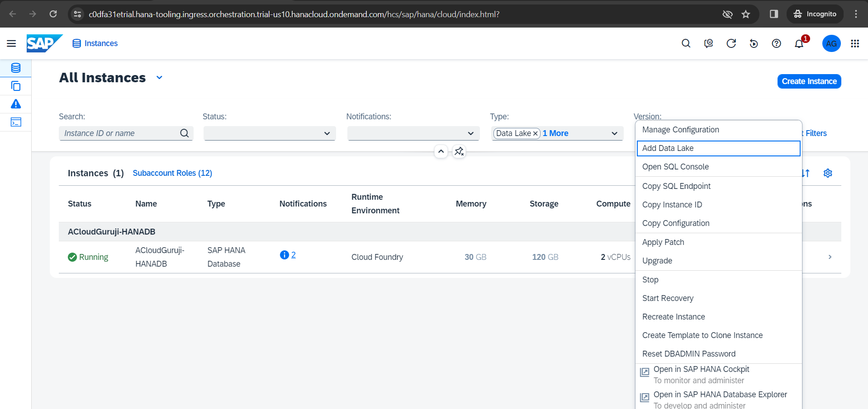868x409 pixels.
Task: Choose Open SQL Console from menu
Action: 675,167
